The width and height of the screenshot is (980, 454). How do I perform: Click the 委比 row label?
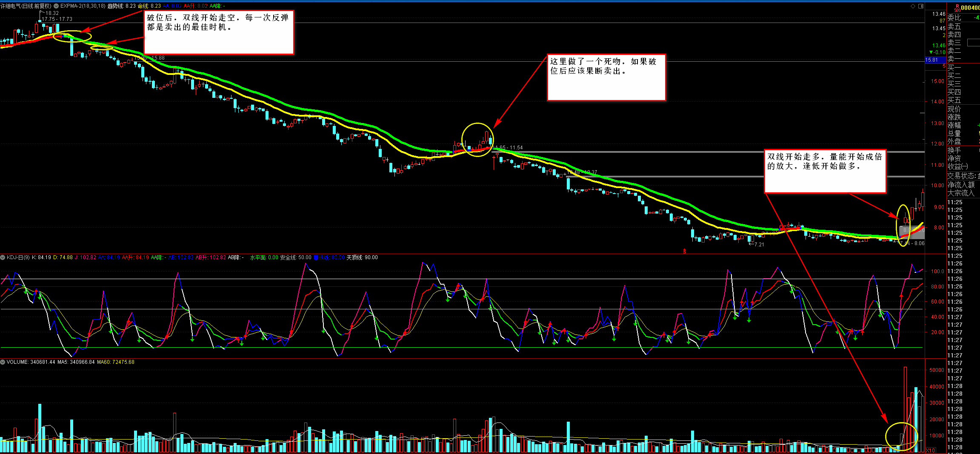pyautogui.click(x=954, y=17)
